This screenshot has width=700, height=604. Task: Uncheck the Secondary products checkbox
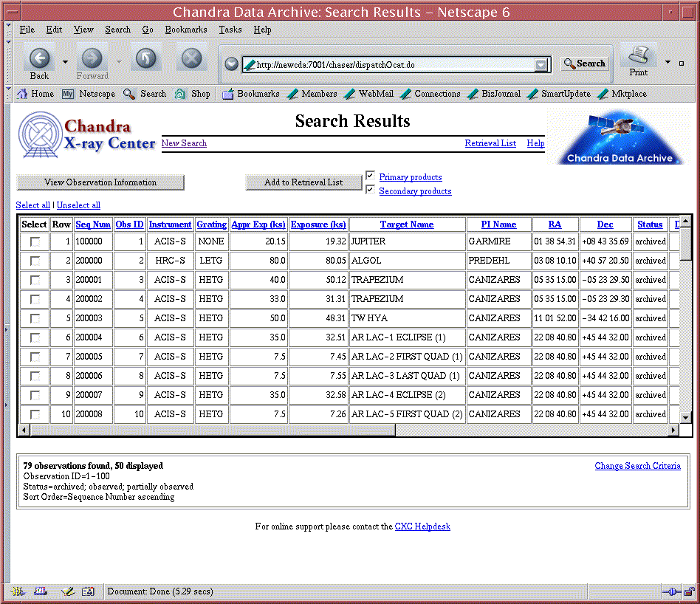tap(370, 190)
